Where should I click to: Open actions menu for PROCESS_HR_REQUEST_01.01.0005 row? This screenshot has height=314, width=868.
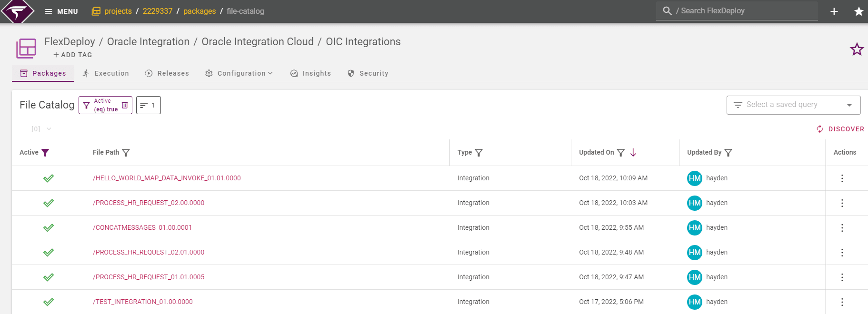point(842,277)
